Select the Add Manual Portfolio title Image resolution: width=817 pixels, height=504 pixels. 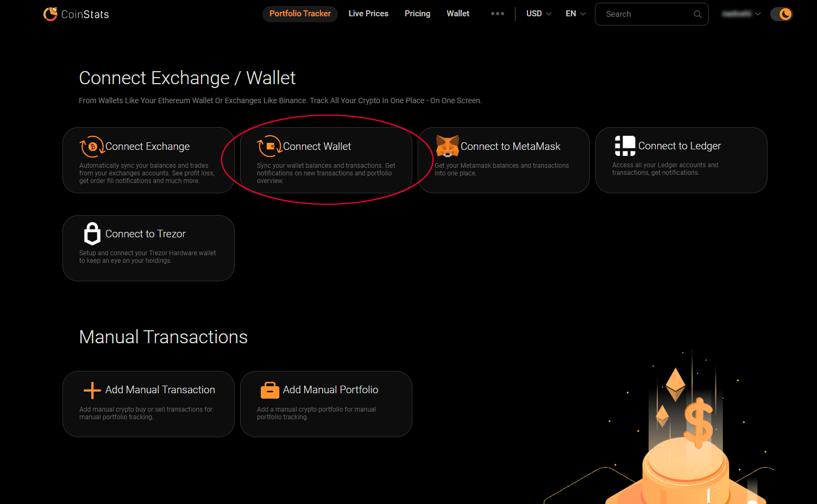coord(331,390)
